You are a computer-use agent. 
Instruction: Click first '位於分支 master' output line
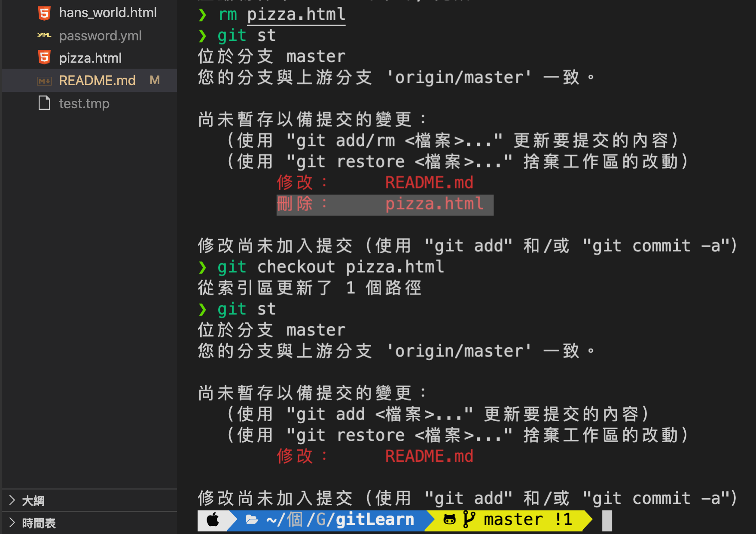coord(272,57)
